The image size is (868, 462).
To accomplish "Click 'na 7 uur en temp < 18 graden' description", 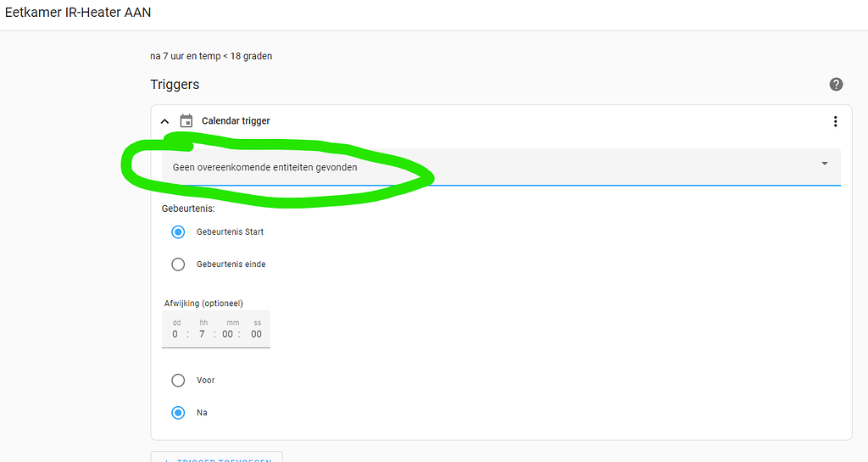I will tap(211, 56).
